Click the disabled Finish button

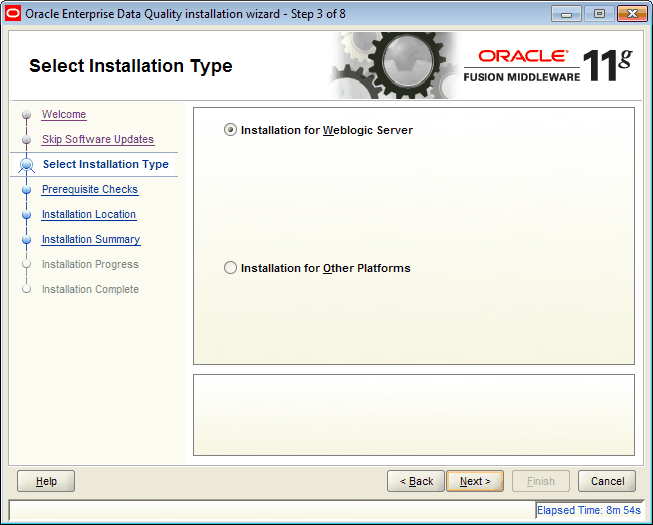click(x=541, y=481)
